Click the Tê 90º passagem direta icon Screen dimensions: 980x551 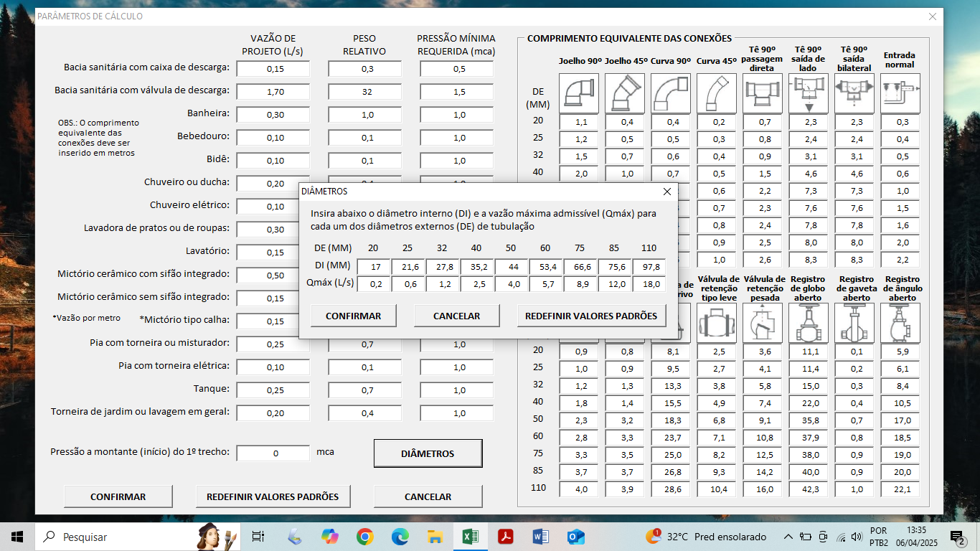(x=763, y=93)
